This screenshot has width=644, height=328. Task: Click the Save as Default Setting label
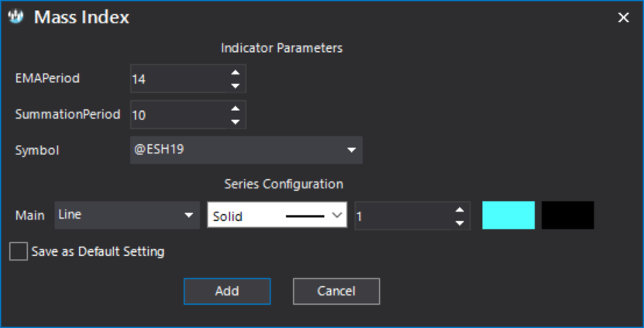click(x=98, y=251)
